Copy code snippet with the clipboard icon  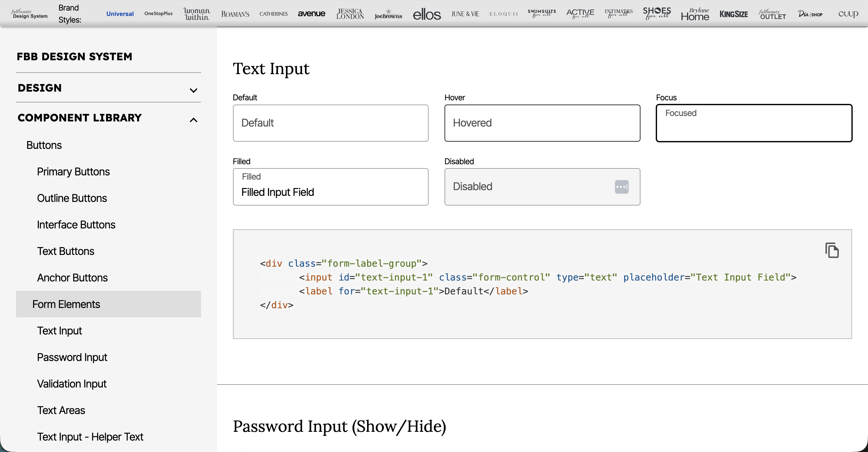(832, 250)
